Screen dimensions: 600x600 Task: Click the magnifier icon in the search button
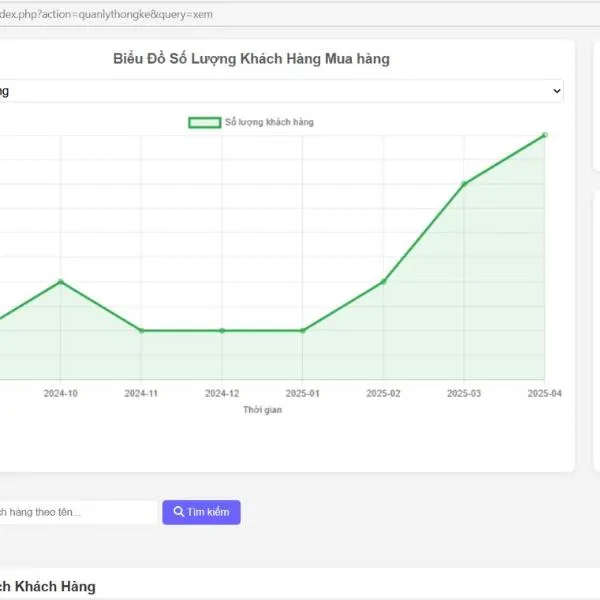coord(178,512)
